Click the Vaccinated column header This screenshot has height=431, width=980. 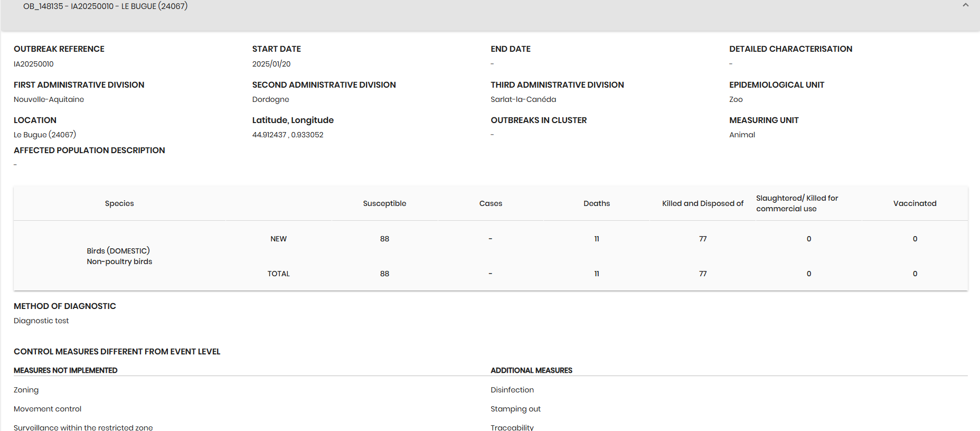915,203
